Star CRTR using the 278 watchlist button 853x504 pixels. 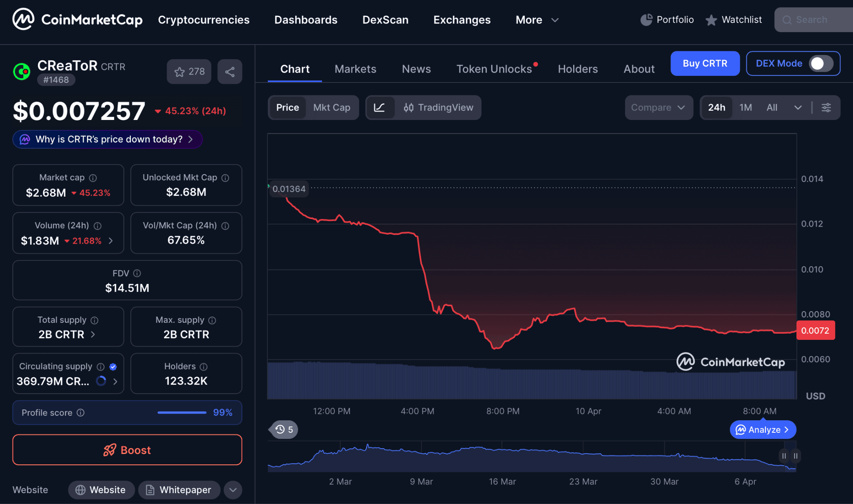point(189,71)
